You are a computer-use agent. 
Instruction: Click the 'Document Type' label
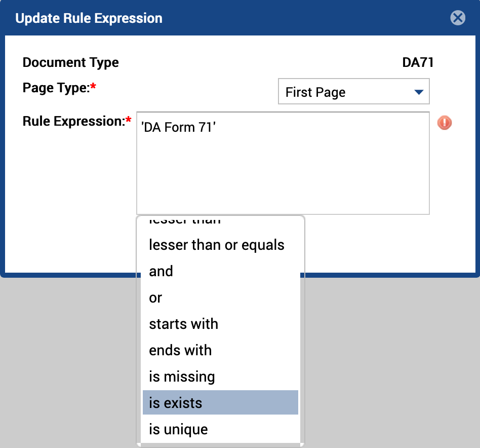pos(71,62)
